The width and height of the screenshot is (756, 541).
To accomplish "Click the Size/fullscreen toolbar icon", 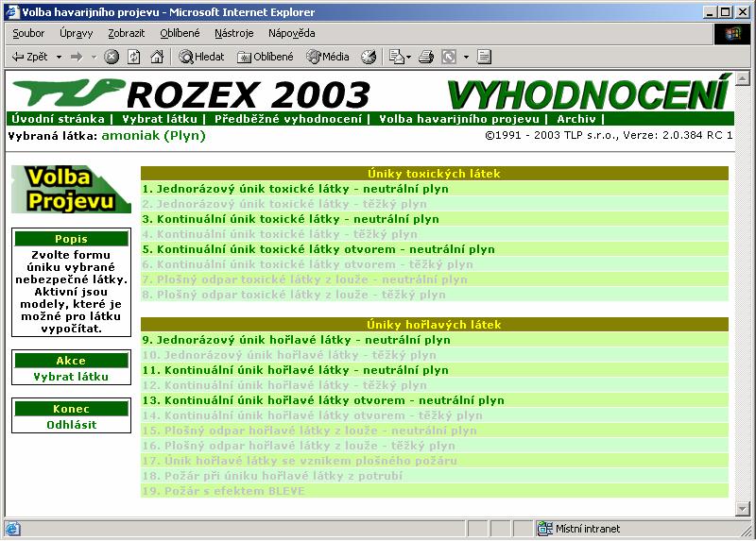I will coord(449,57).
